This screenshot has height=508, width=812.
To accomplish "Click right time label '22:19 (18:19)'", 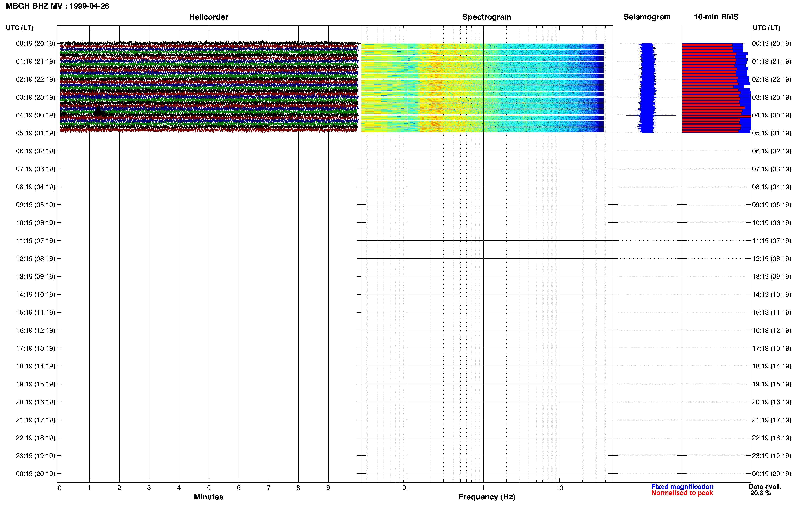I will tap(772, 438).
